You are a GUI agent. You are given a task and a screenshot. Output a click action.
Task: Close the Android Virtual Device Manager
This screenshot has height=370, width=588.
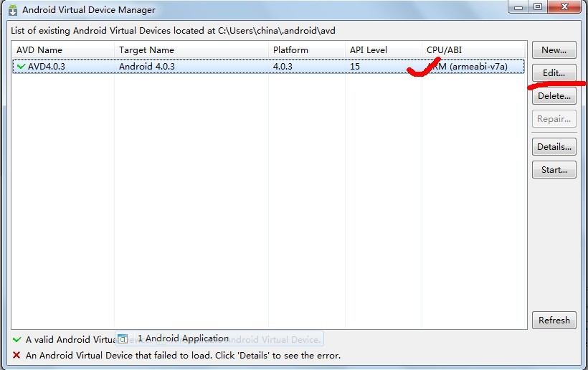(564, 6)
